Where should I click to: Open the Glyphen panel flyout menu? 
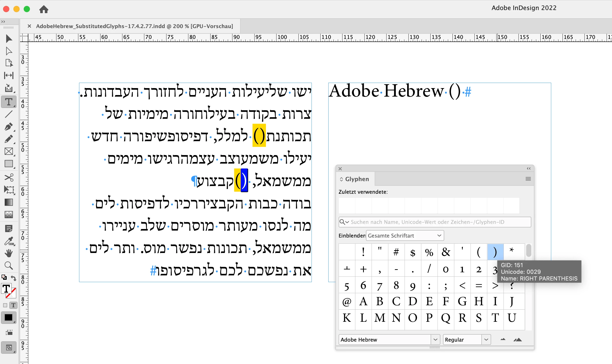pos(528,179)
